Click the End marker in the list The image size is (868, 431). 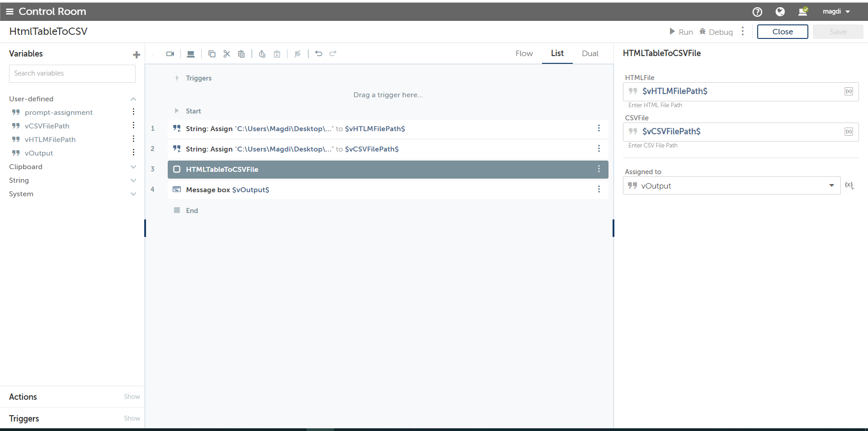coord(186,211)
